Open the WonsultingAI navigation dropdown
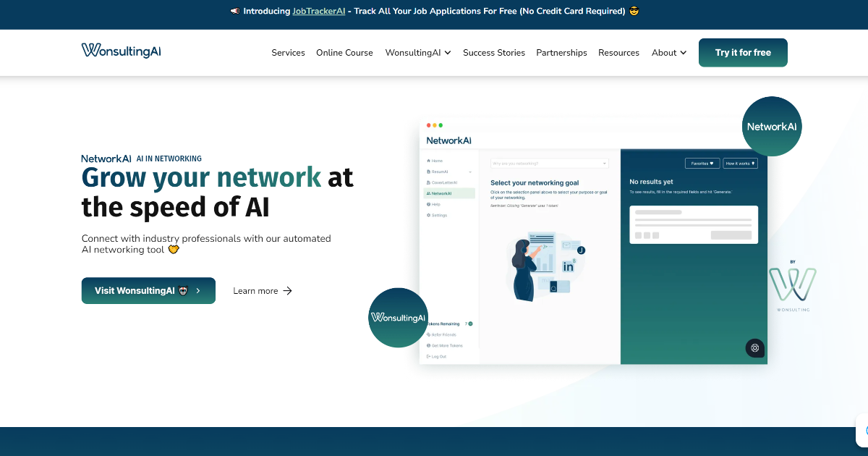868x456 pixels. [417, 52]
